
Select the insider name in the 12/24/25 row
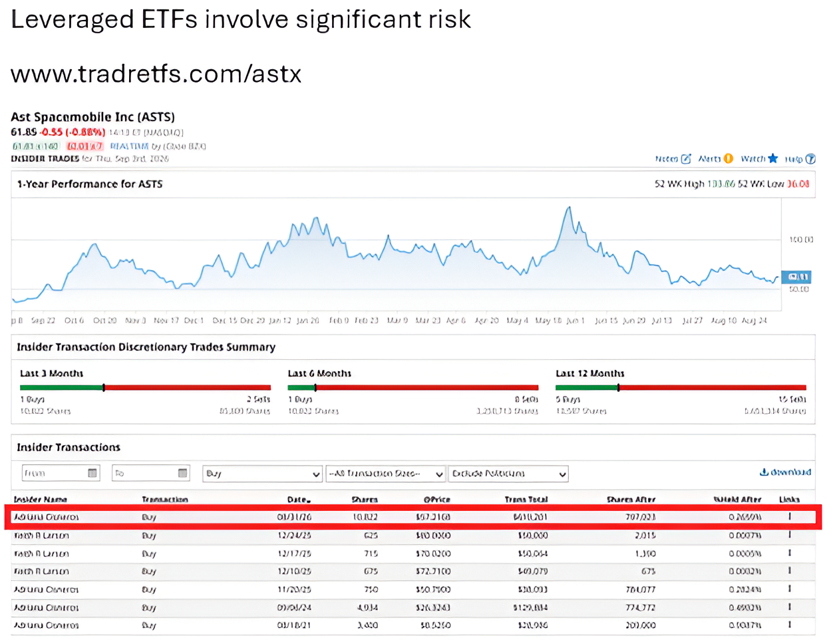pyautogui.click(x=41, y=535)
